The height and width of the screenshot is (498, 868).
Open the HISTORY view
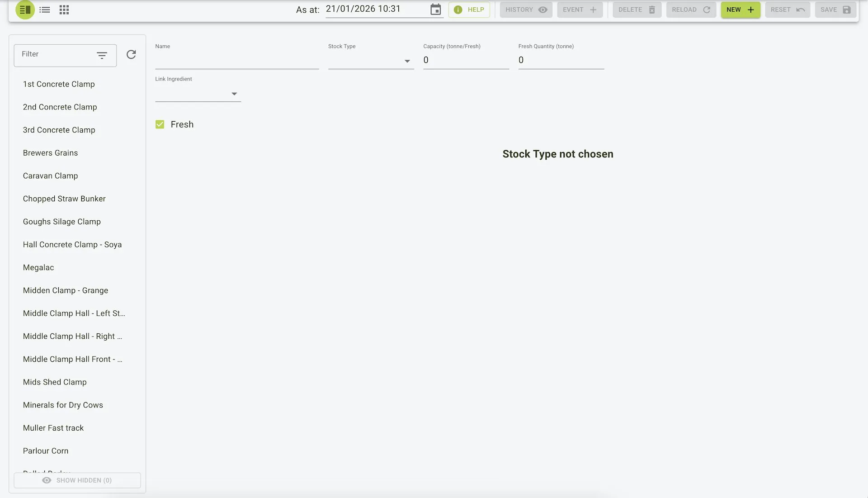(526, 9)
